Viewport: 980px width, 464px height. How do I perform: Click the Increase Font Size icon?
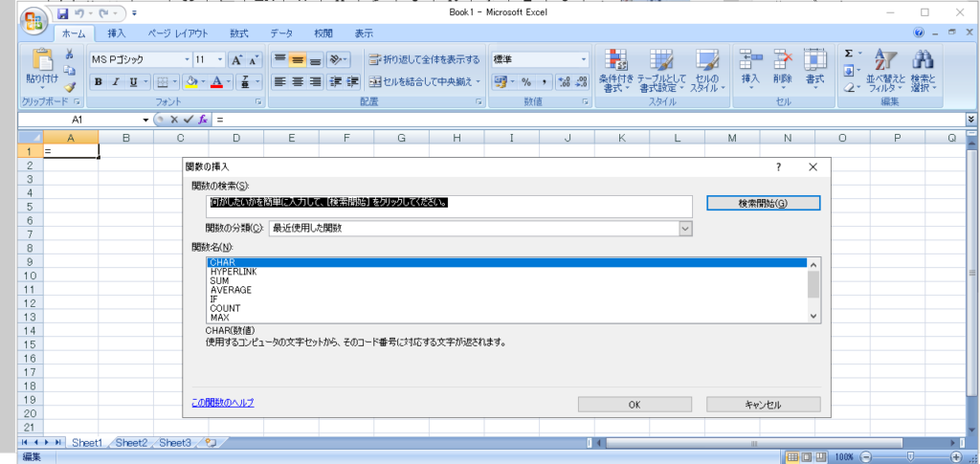tap(236, 60)
